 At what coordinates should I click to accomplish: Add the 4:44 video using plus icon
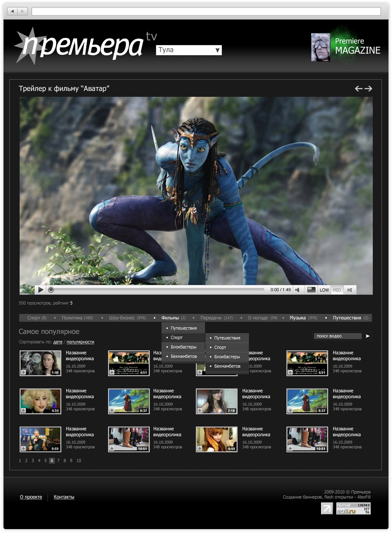click(x=200, y=448)
